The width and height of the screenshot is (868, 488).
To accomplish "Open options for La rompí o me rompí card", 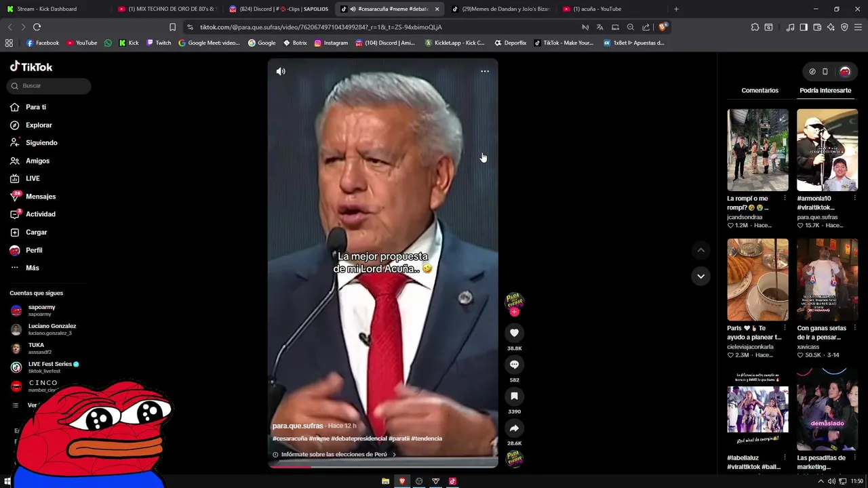I will (x=785, y=199).
